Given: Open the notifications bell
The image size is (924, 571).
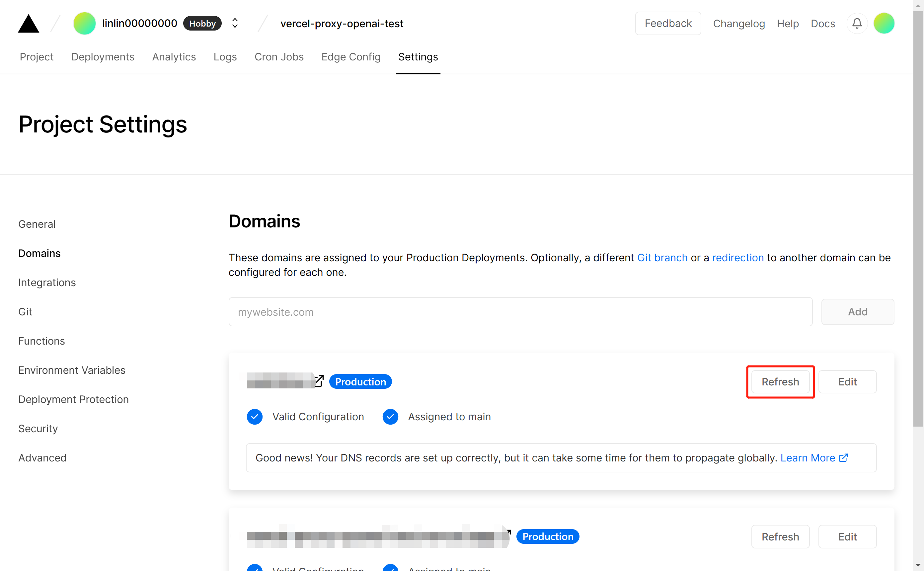Looking at the screenshot, I should tap(857, 24).
